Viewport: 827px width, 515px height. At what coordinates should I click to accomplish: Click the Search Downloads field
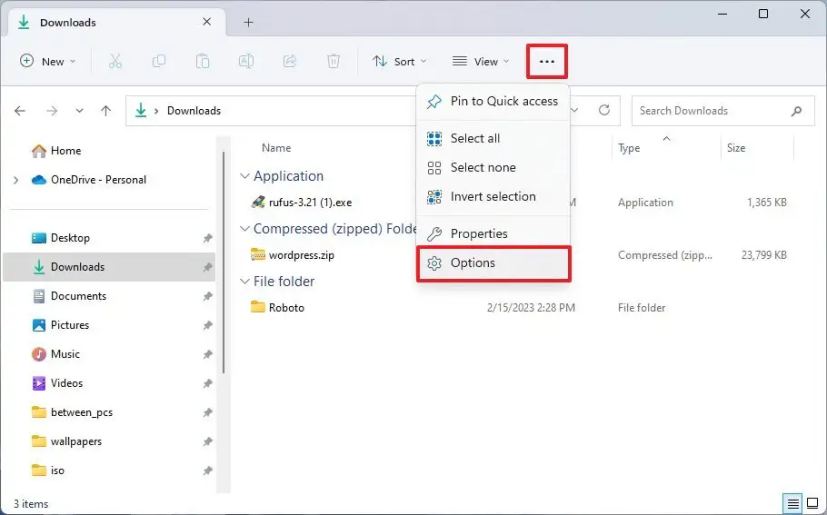coord(723,111)
